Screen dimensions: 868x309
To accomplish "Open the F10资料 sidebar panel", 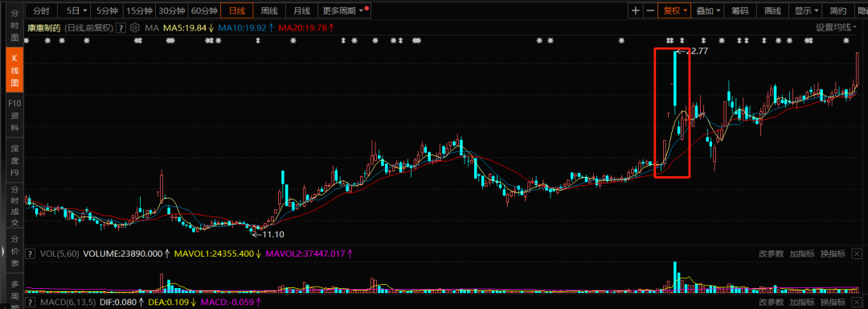I will tap(15, 115).
